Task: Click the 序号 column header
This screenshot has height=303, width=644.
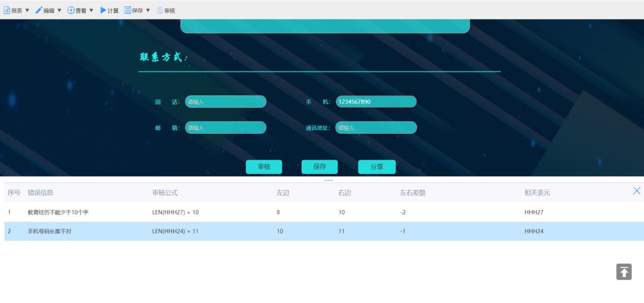Action: [14, 193]
